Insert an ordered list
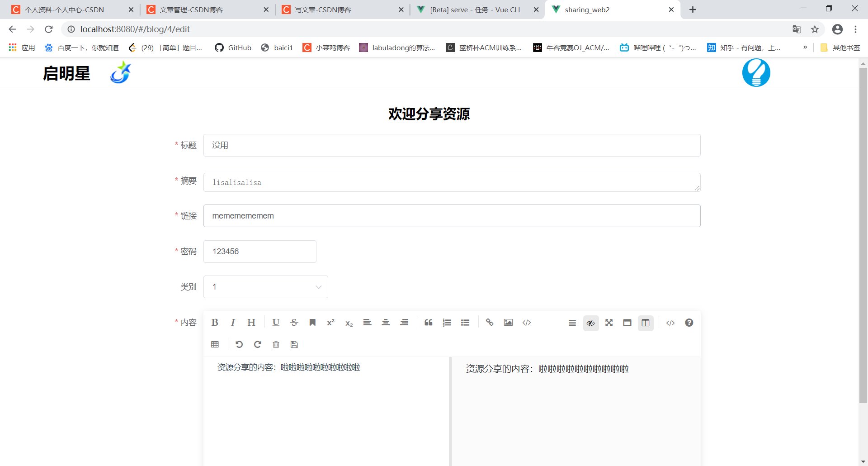The height and width of the screenshot is (466, 868). point(447,323)
